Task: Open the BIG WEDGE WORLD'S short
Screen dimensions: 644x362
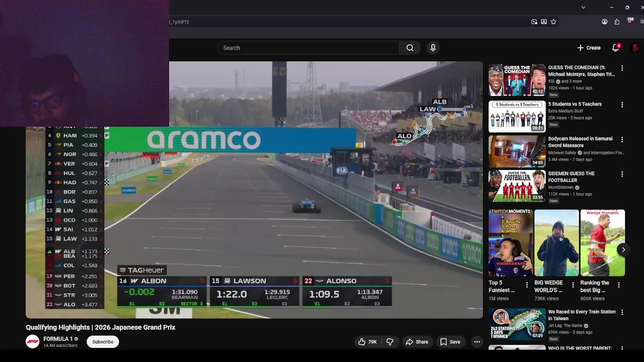Action: [556, 243]
